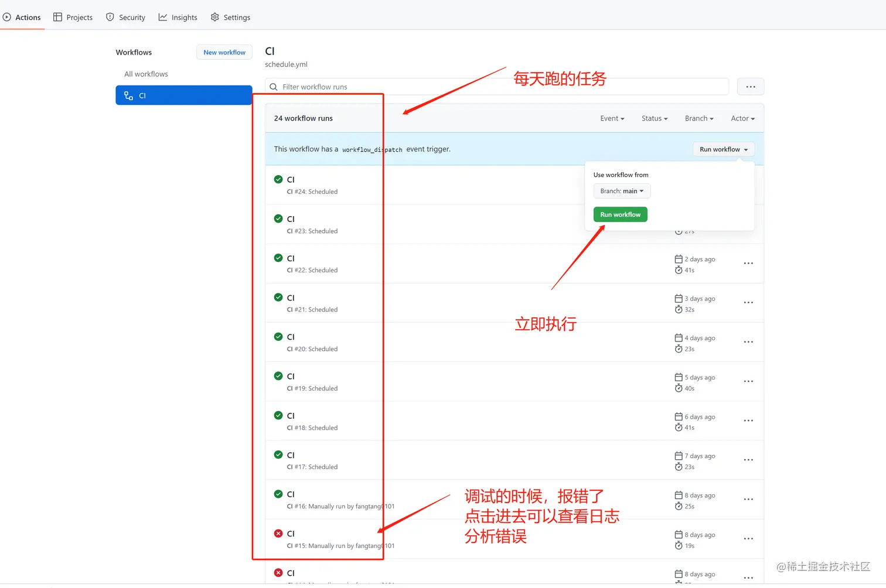
Task: Toggle the Run workflow dropdown button
Action: click(724, 149)
